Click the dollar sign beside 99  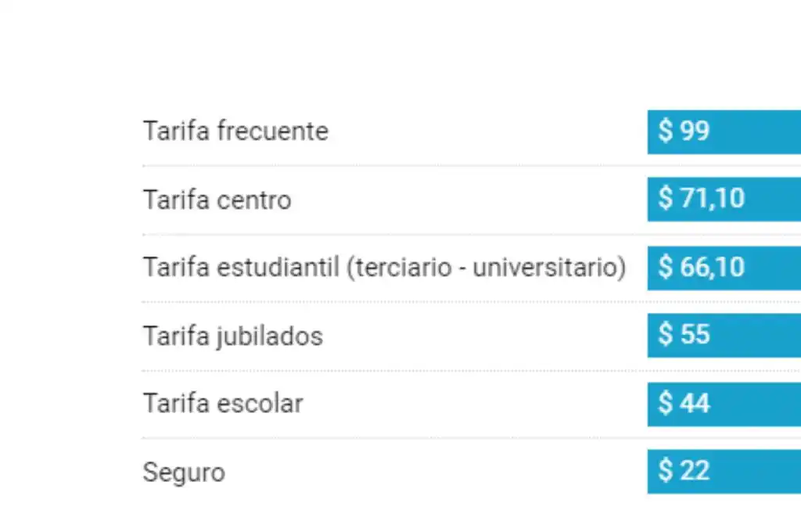point(666,131)
